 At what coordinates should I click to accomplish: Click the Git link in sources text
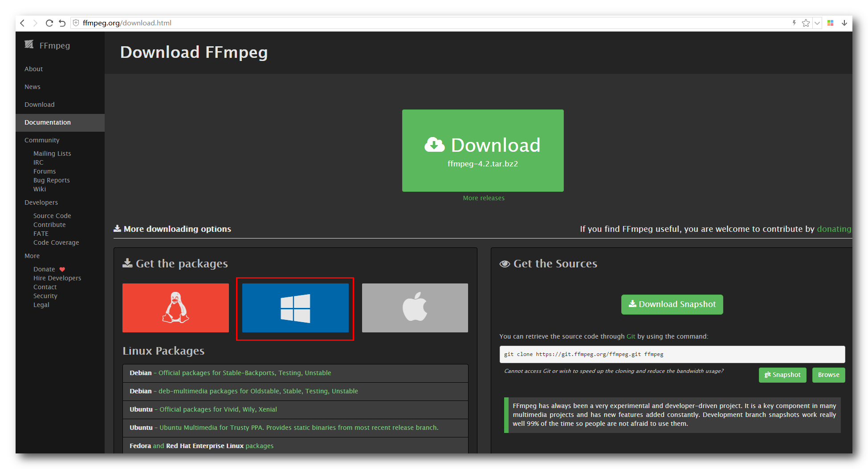pos(631,336)
